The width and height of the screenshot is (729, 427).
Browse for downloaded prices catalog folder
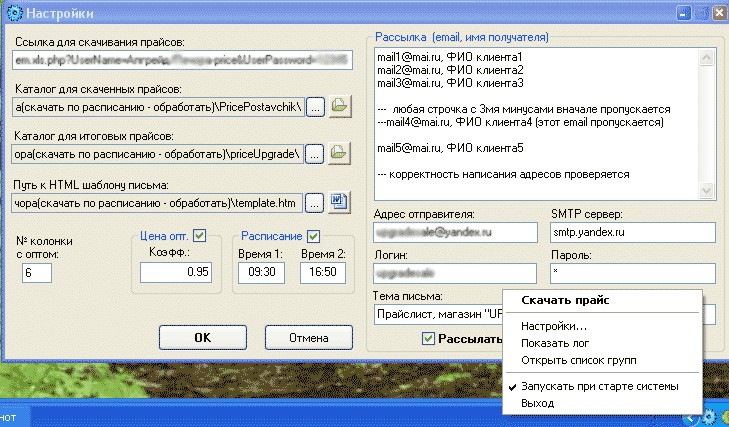[315, 107]
